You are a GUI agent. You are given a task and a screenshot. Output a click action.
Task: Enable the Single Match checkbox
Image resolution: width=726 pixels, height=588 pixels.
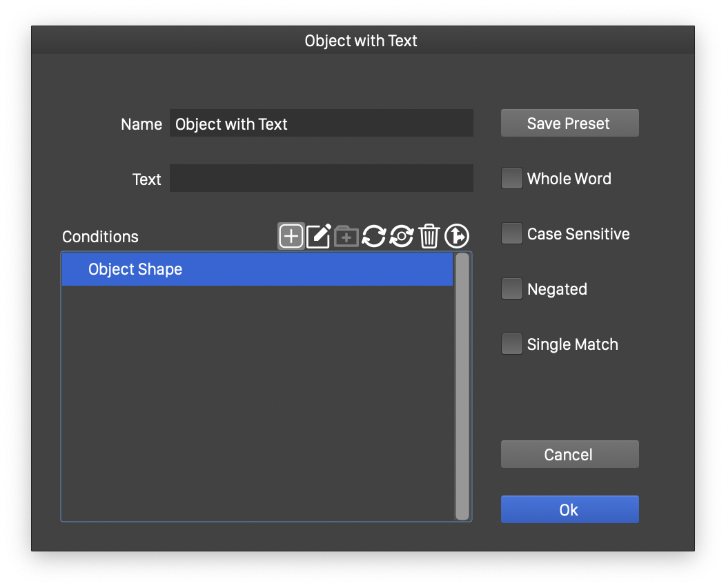pos(511,344)
